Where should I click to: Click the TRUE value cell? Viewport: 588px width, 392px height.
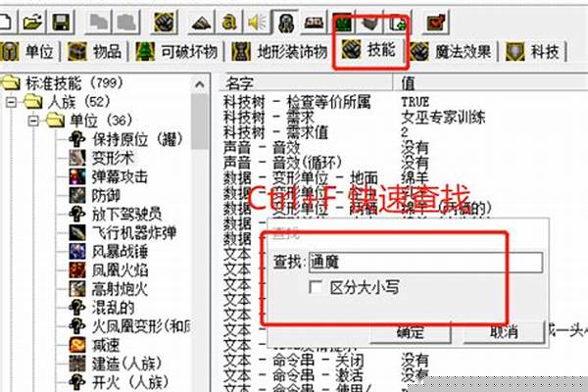click(416, 102)
